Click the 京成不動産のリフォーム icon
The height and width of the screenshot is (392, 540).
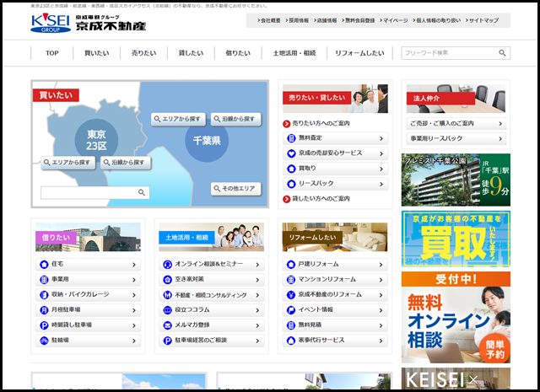[291, 294]
